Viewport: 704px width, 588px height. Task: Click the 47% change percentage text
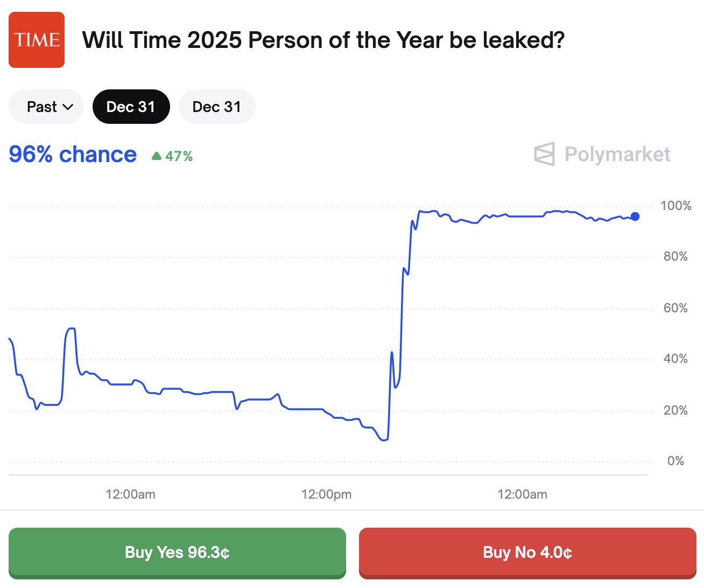point(179,156)
